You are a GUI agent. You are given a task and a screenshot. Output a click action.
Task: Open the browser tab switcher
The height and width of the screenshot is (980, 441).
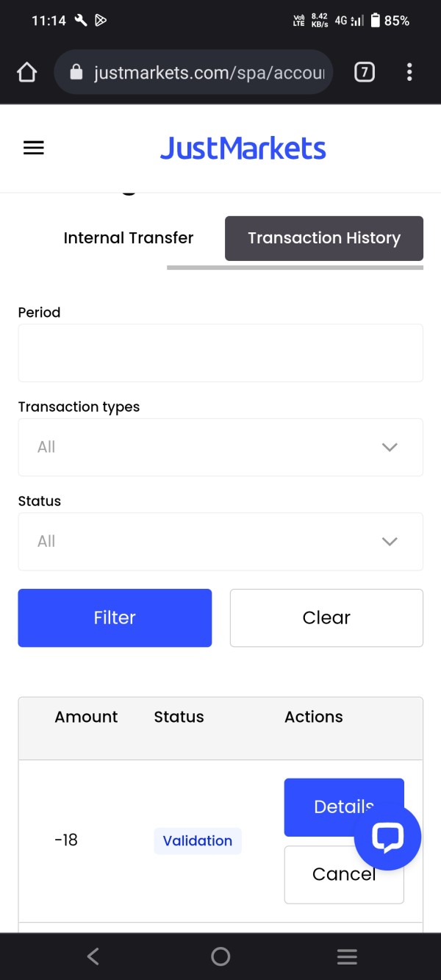[x=365, y=72]
